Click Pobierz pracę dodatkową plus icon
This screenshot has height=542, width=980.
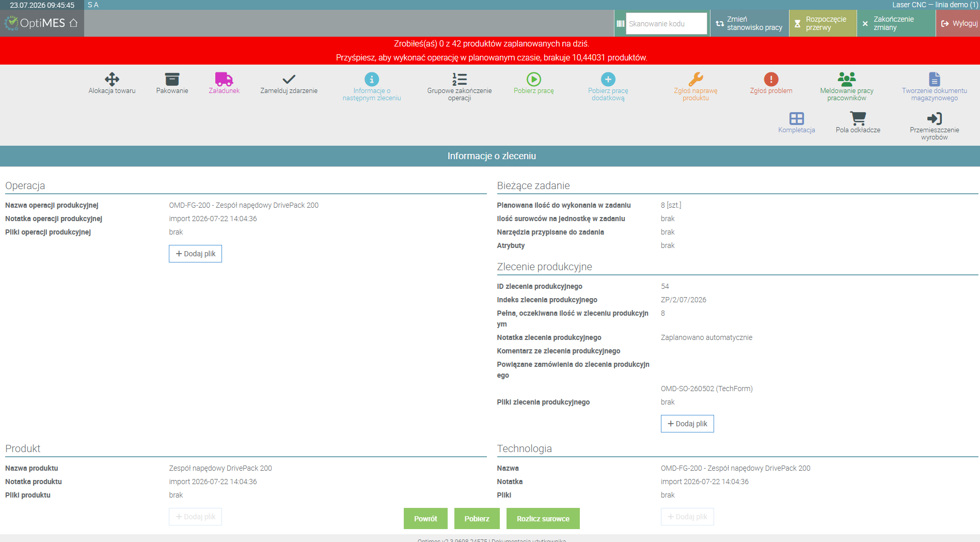coord(608,79)
